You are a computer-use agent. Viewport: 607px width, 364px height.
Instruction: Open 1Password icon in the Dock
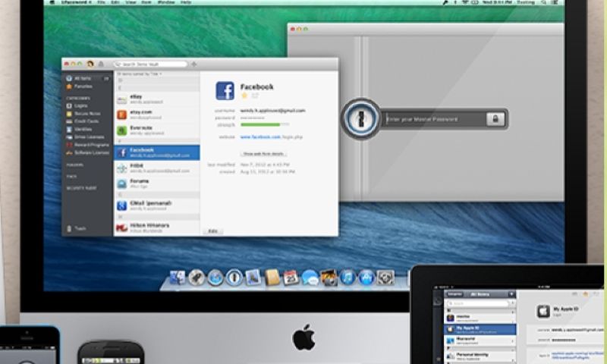tap(234, 278)
